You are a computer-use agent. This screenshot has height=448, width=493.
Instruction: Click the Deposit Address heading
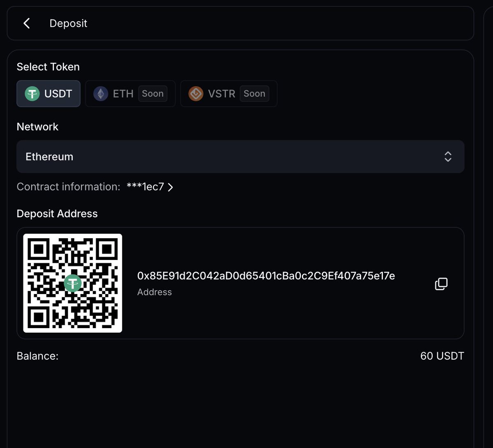click(57, 214)
